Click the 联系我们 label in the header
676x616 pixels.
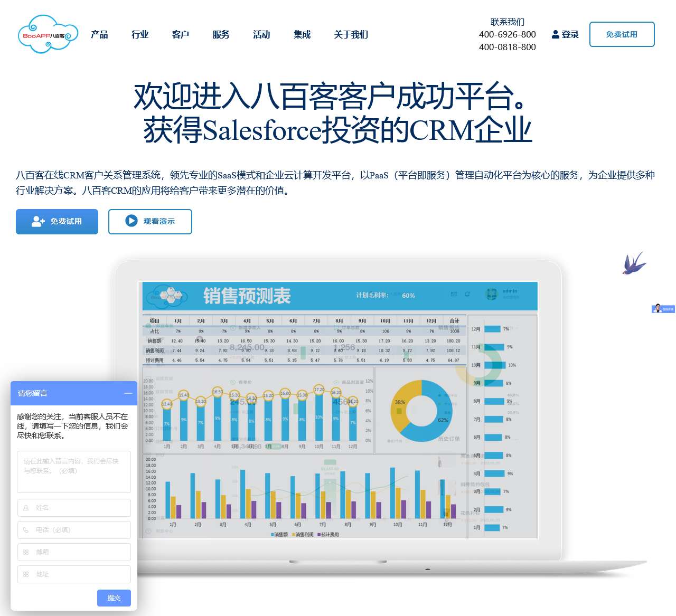pos(508,22)
